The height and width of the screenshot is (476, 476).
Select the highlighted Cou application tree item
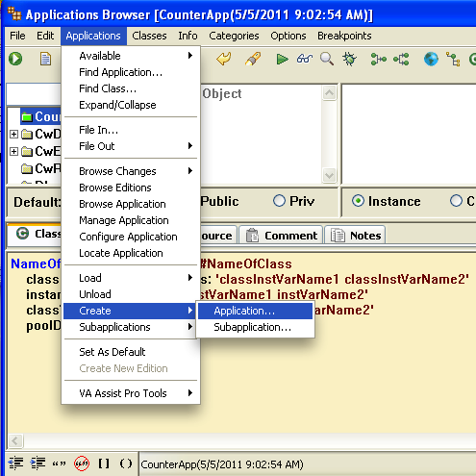coord(40,116)
